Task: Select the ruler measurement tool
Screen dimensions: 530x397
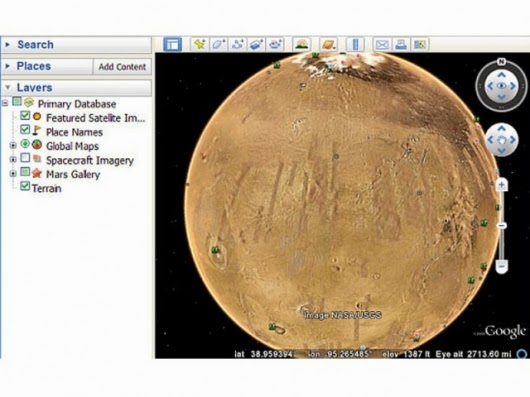Action: pyautogui.click(x=356, y=44)
